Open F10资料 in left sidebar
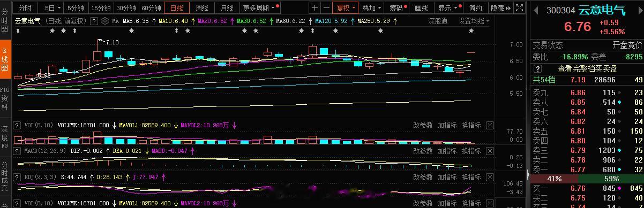This screenshot has height=208, width=644. click(5, 99)
